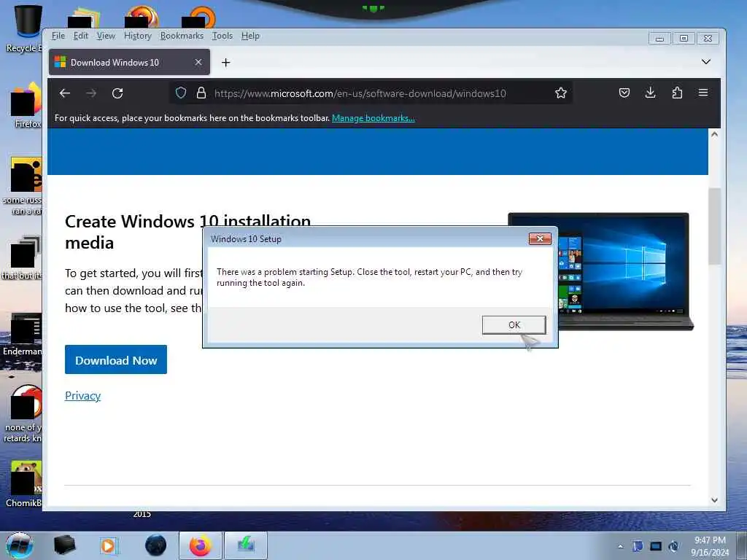747x560 pixels.
Task: Click the Manage bookmarks link
Action: click(373, 118)
